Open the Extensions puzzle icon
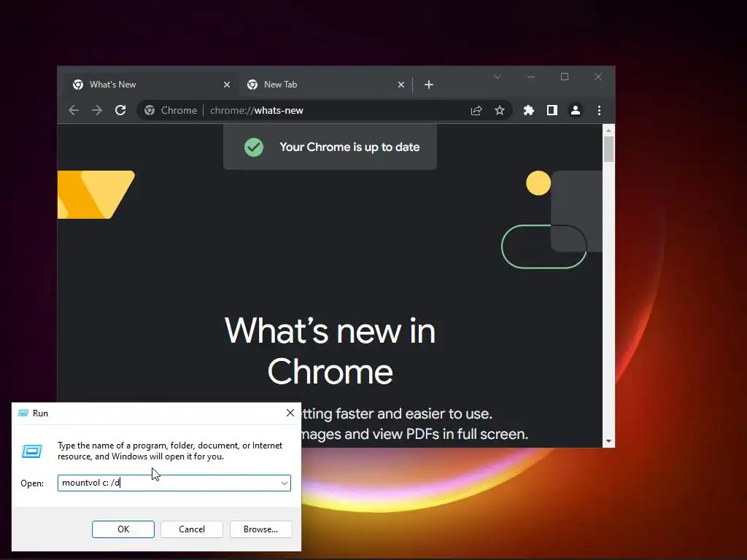 [x=528, y=111]
